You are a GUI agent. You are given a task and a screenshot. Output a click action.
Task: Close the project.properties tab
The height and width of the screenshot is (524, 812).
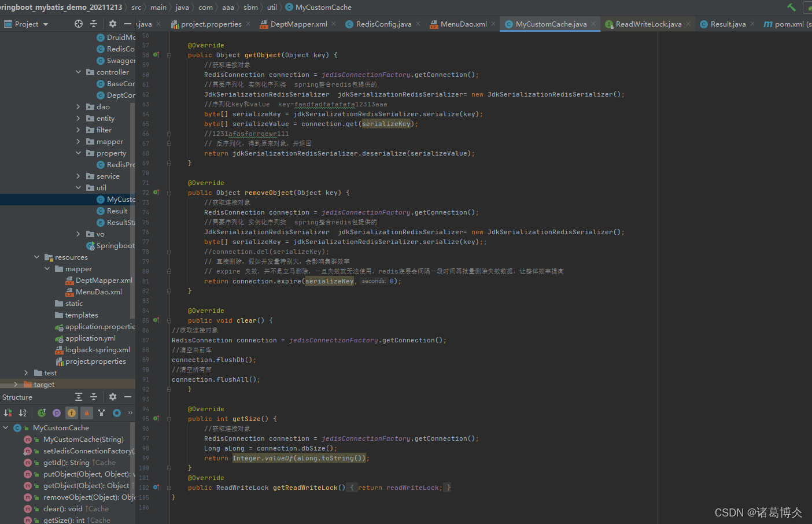click(248, 24)
